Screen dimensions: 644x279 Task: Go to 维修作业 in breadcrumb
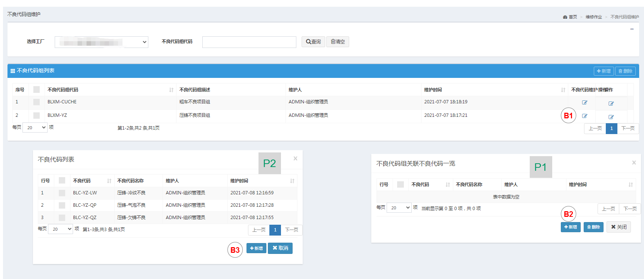(x=594, y=17)
